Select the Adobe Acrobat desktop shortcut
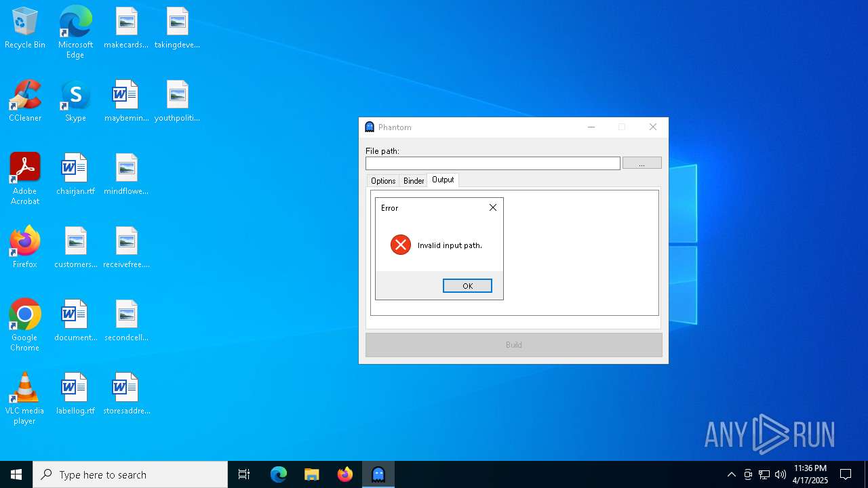Image resolution: width=868 pixels, height=488 pixels. [25, 179]
